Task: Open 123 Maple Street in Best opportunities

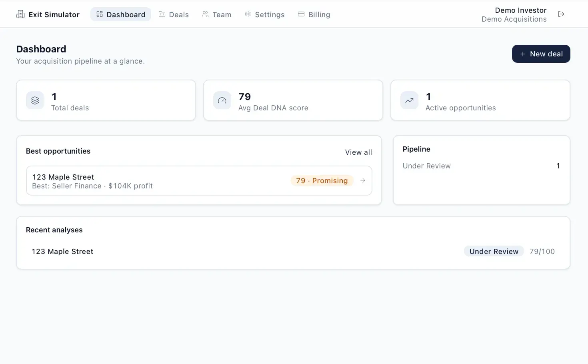Action: [x=199, y=181]
